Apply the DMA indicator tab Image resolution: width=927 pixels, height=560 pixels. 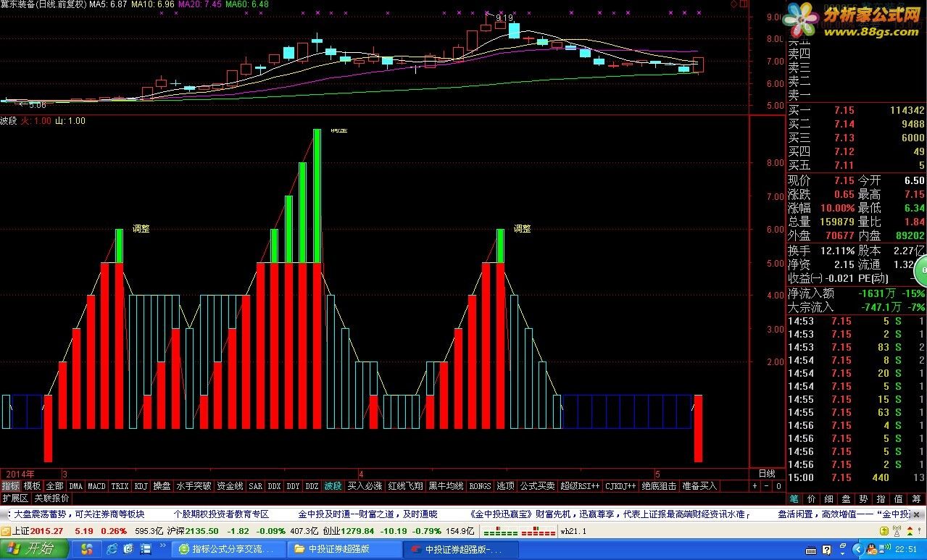click(76, 486)
